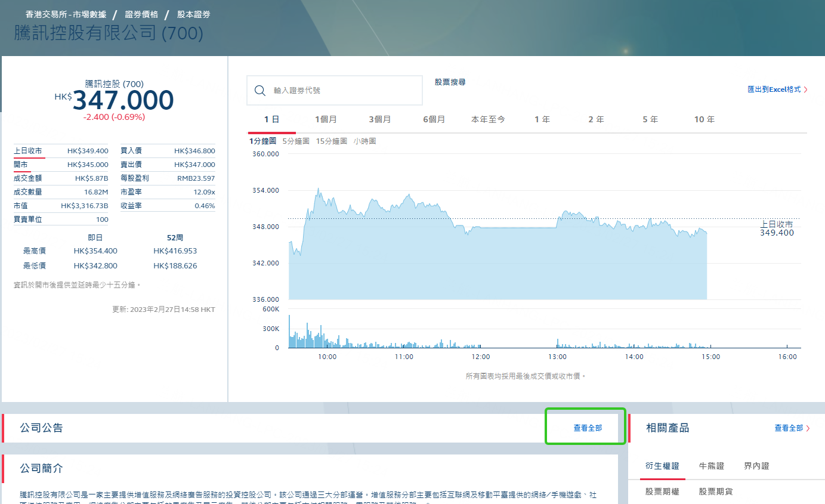The height and width of the screenshot is (504, 825).
Task: Open the 香港交易所-市場數據 breadcrumb link
Action: coord(66,14)
